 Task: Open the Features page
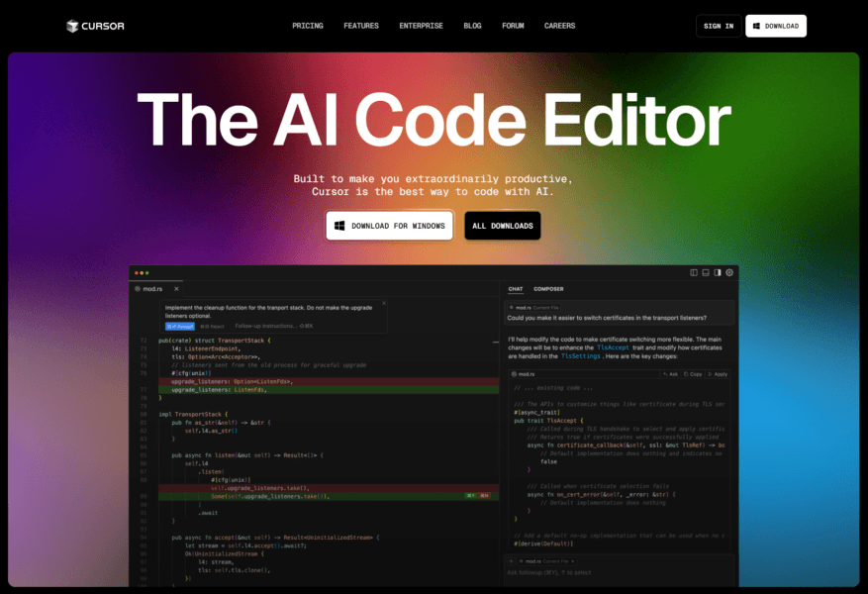361,26
